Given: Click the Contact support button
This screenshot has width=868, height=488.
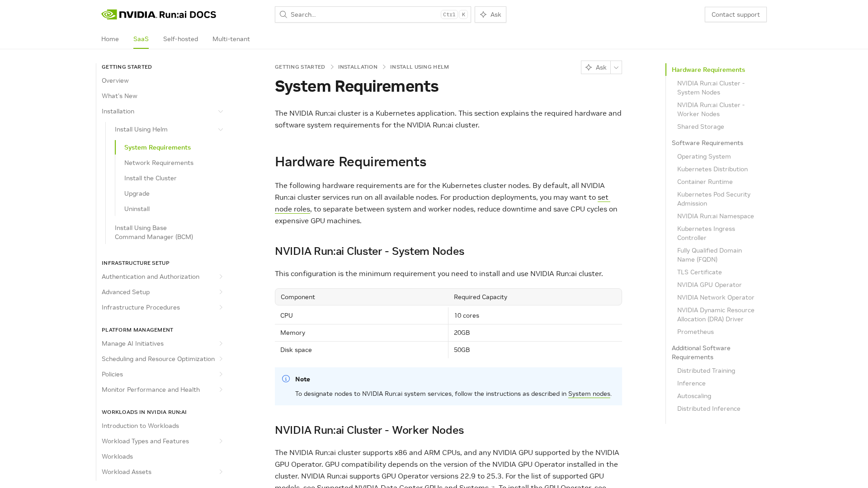Looking at the screenshot, I should tap(735, 14).
